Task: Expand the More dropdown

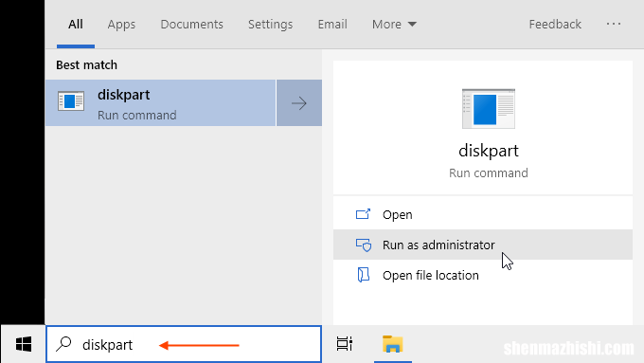Action: click(394, 25)
